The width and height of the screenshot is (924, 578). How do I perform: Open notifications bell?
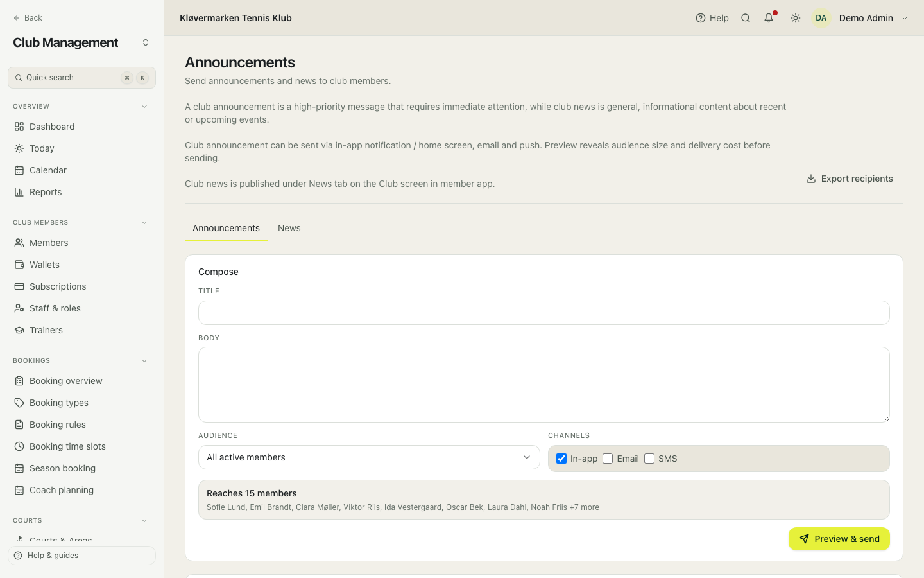tap(769, 18)
